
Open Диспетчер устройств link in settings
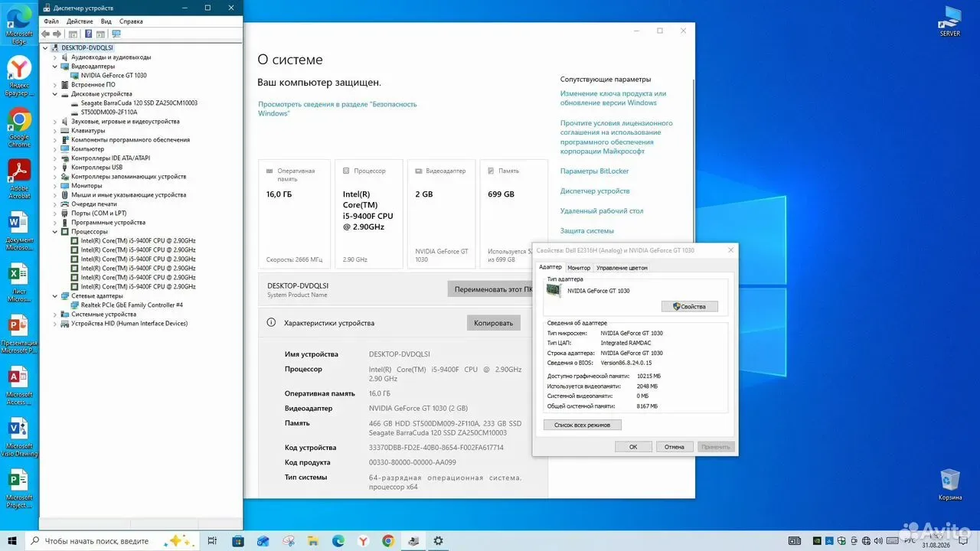coord(595,191)
